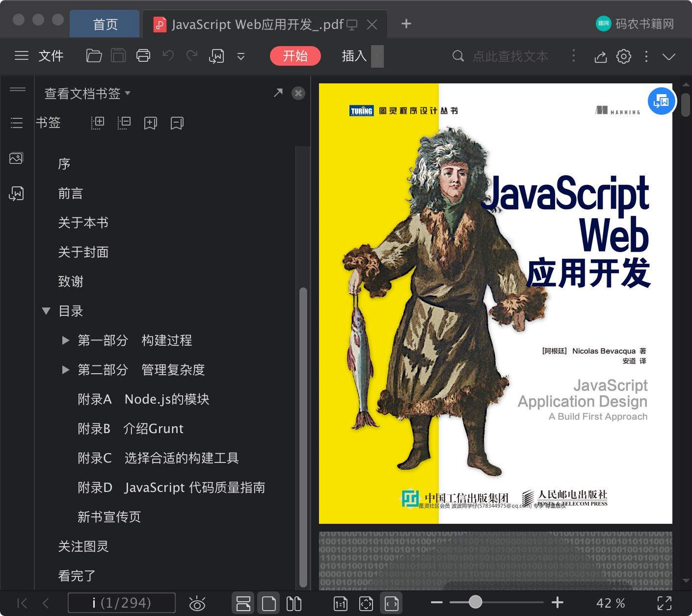
Task: Open bookmark 看完了
Action: [77, 576]
